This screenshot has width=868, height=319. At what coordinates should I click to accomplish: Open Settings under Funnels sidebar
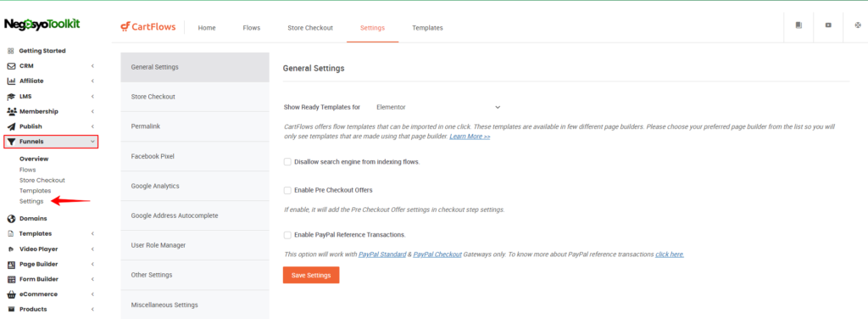pos(31,201)
